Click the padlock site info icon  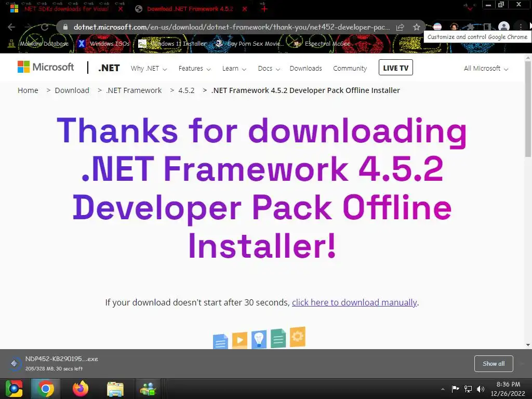tap(65, 27)
